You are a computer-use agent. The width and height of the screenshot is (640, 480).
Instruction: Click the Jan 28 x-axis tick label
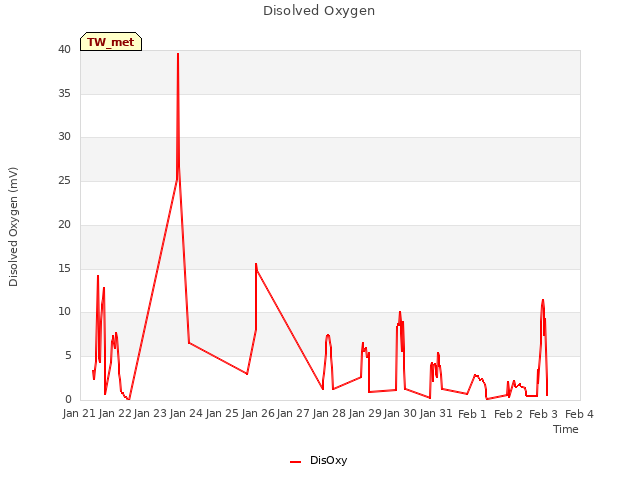(329, 413)
